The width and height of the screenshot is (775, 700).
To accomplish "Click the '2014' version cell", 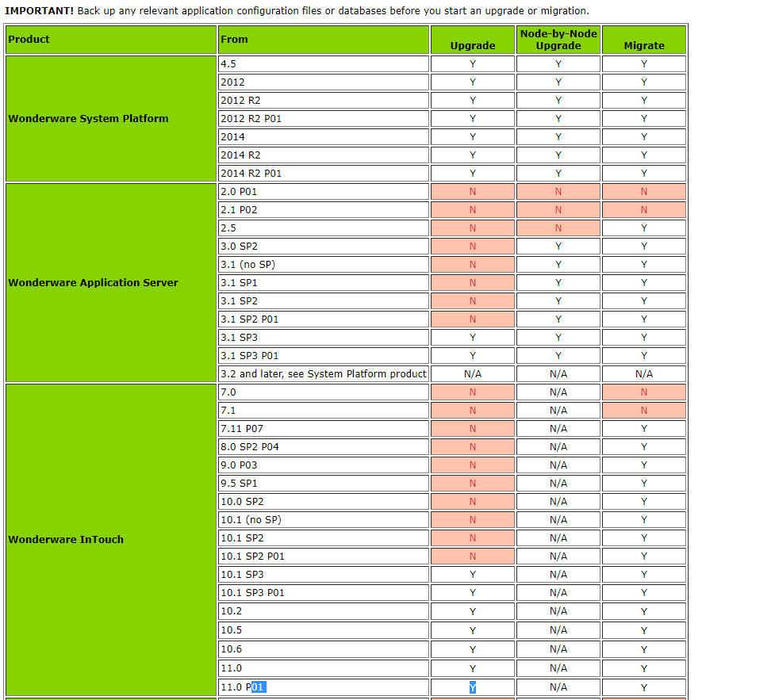I will (323, 137).
